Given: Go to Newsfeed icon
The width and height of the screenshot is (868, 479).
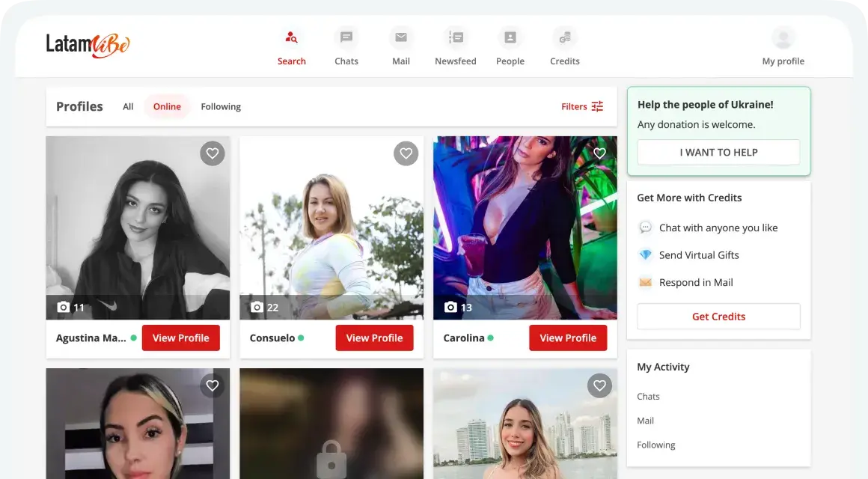Looking at the screenshot, I should coord(455,38).
